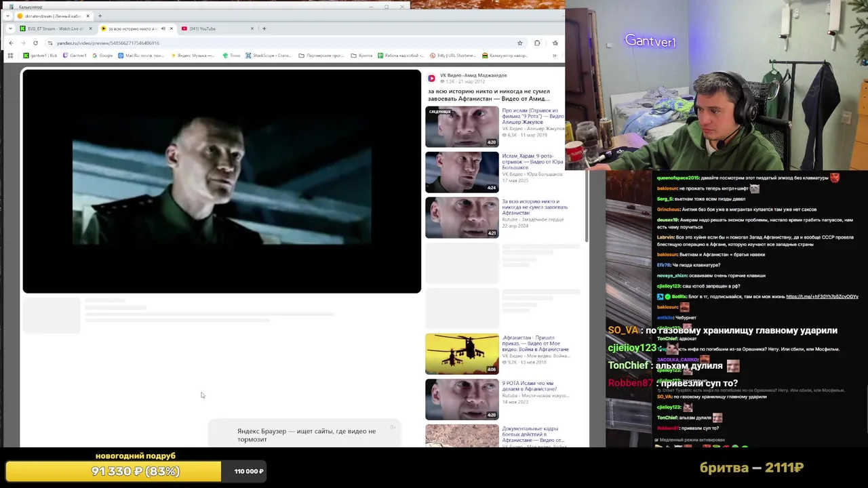
Task: Switch to the (941) YouTube tab
Action: (217, 28)
